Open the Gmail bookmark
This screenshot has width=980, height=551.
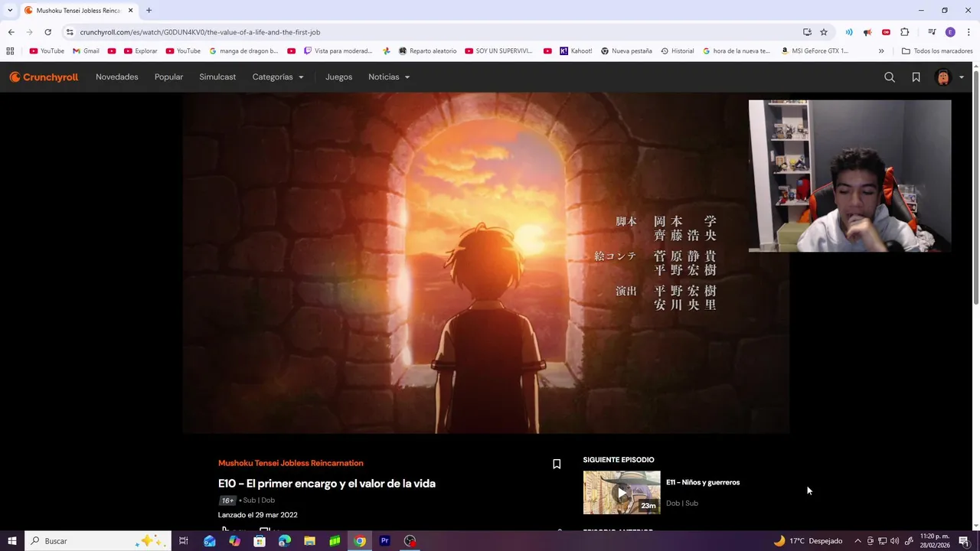(86, 51)
